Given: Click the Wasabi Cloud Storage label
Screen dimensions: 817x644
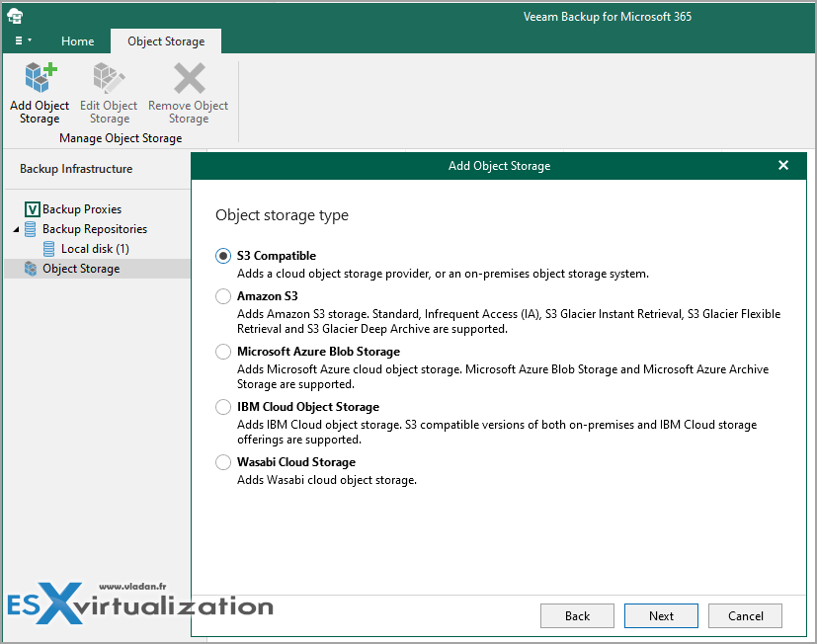Looking at the screenshot, I should 296,462.
